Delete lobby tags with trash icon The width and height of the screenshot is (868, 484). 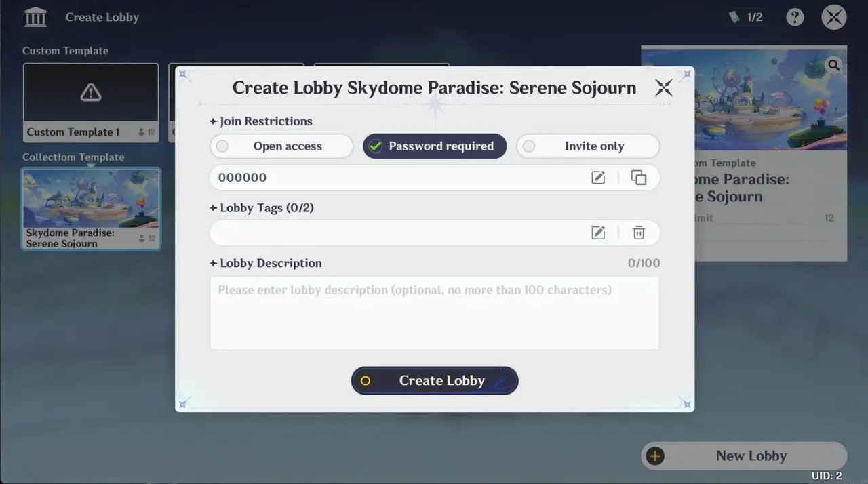639,233
